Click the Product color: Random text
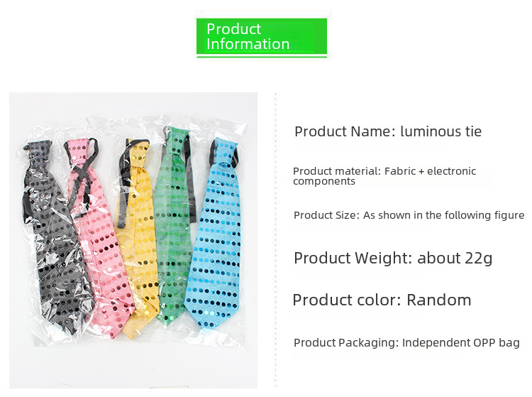This screenshot has width=532, height=397. [x=382, y=300]
